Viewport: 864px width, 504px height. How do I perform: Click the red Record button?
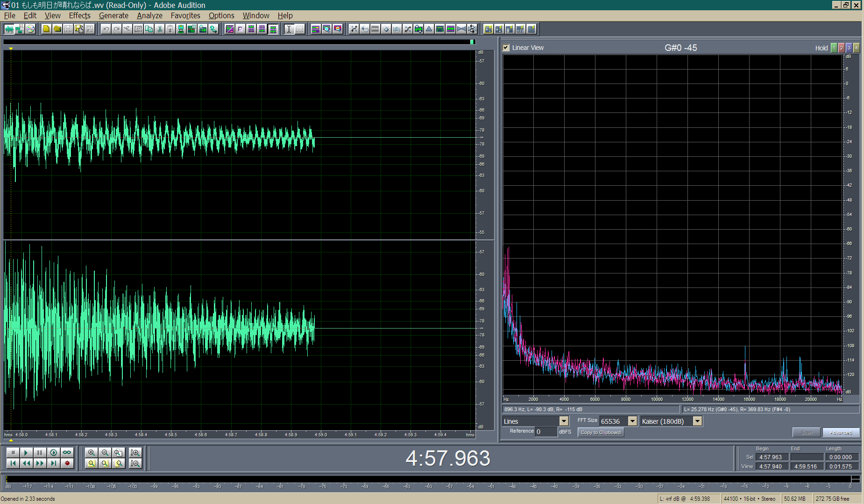67,463
